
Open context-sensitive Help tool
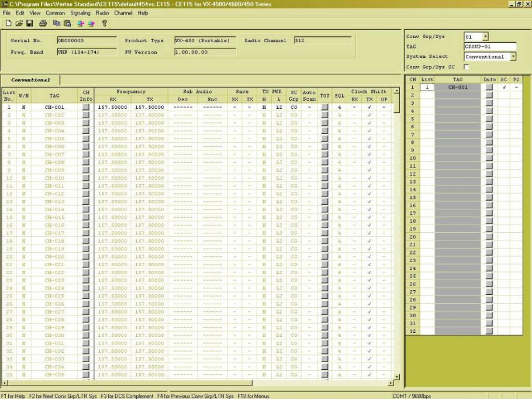tap(105, 23)
